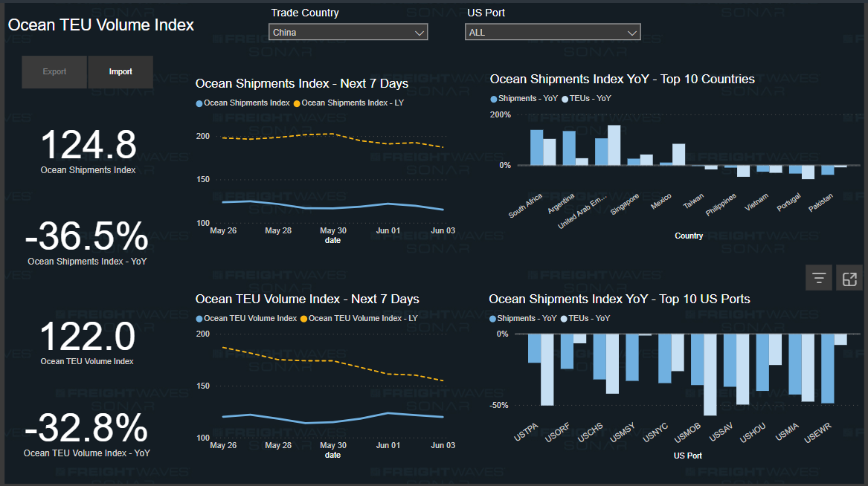The image size is (868, 486).
Task: Click the Export button
Action: 54,72
